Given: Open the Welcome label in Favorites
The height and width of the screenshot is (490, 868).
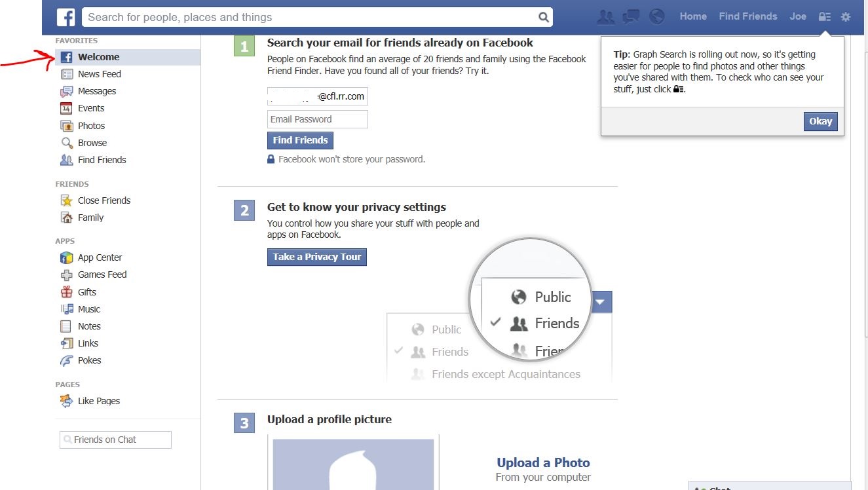Looking at the screenshot, I should [99, 57].
